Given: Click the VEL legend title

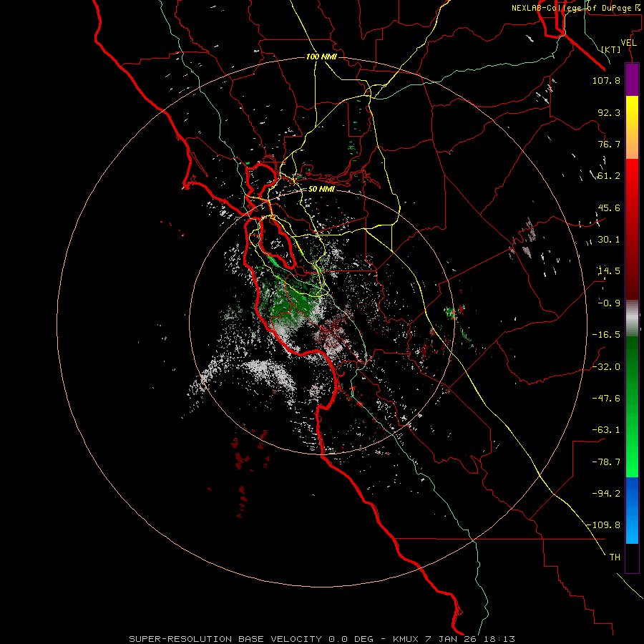Looking at the screenshot, I should click(628, 42).
